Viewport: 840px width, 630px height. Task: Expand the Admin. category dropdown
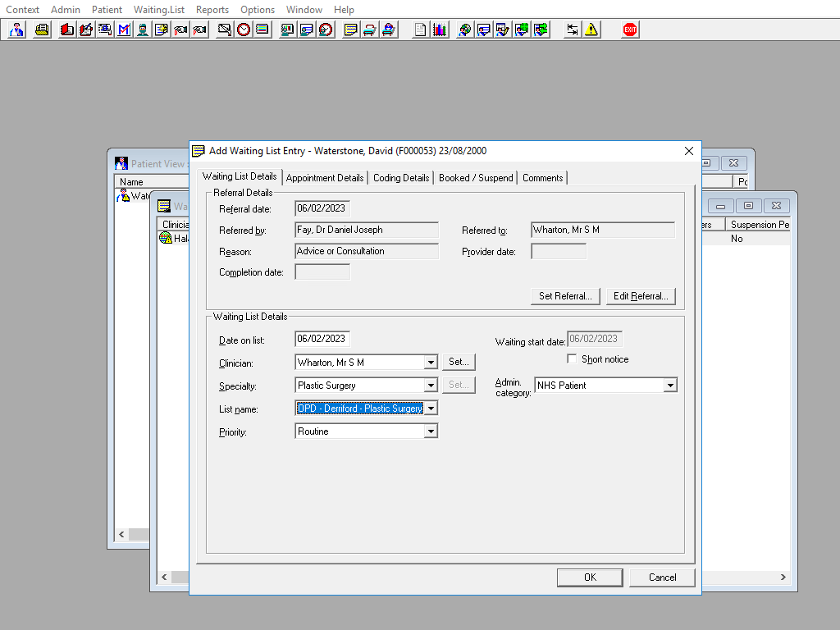[670, 386]
